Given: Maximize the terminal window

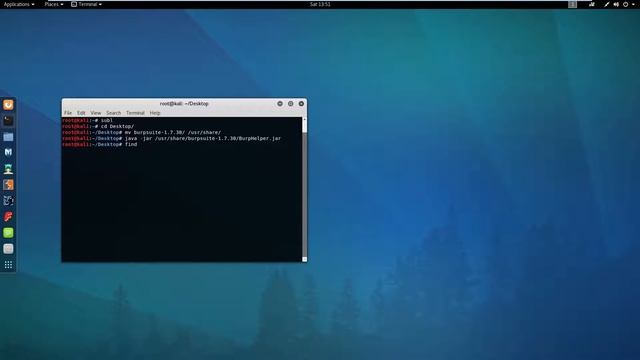Looking at the screenshot, I should pyautogui.click(x=291, y=104).
